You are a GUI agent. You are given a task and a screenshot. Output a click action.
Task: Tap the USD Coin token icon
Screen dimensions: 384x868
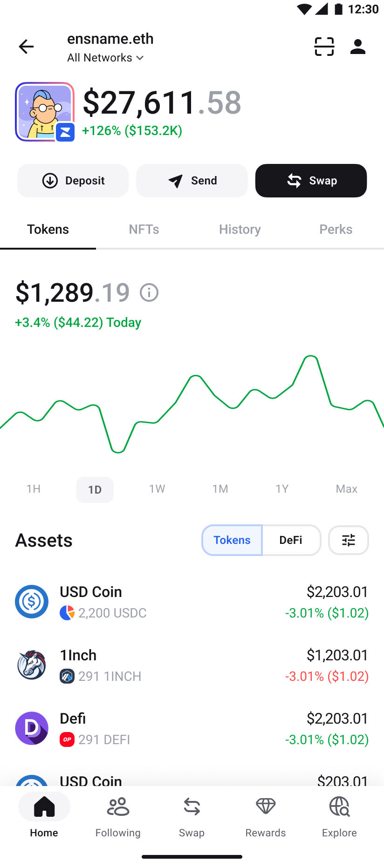32,602
